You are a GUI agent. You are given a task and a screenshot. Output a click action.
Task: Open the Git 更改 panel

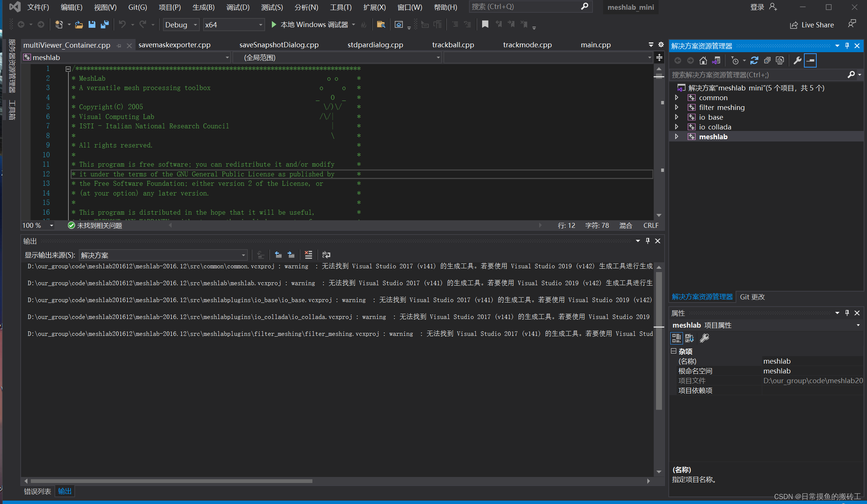[x=752, y=296]
